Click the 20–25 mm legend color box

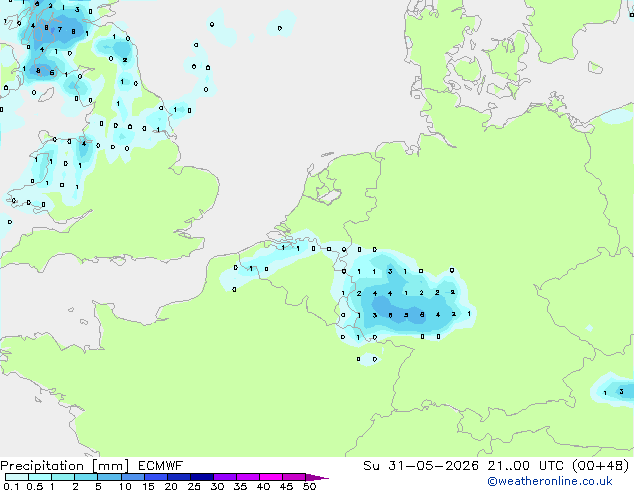pyautogui.click(x=178, y=477)
